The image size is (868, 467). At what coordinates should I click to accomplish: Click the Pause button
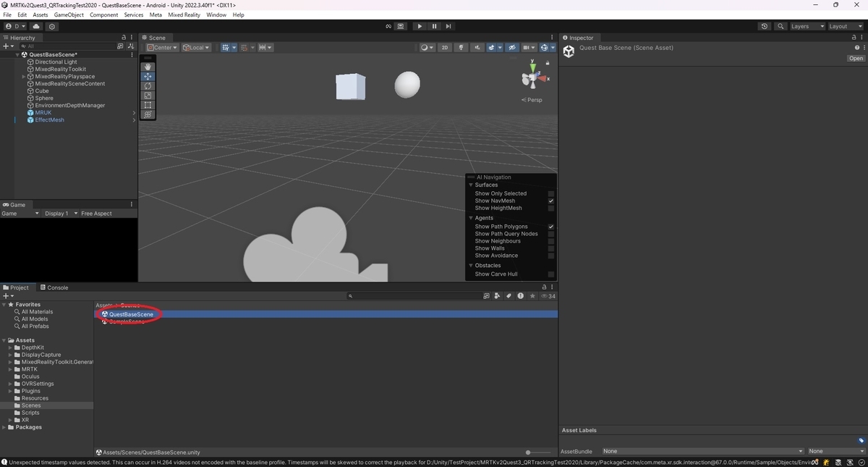pos(434,26)
